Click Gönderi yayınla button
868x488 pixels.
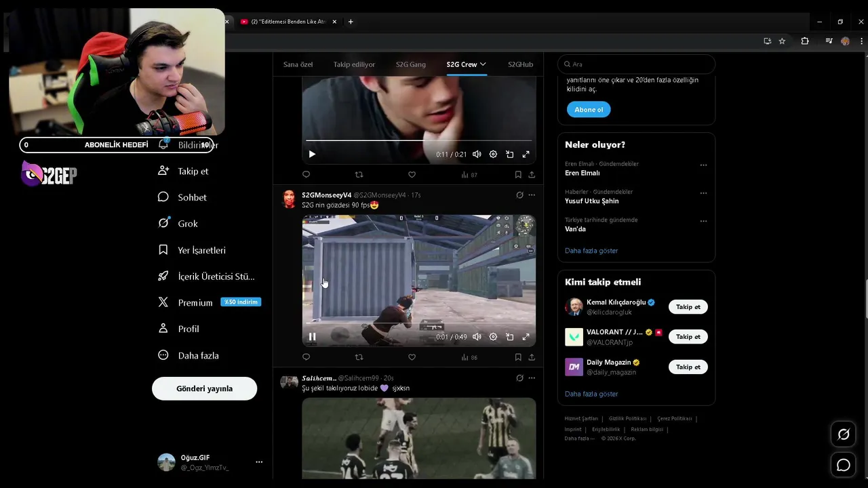[x=204, y=388]
